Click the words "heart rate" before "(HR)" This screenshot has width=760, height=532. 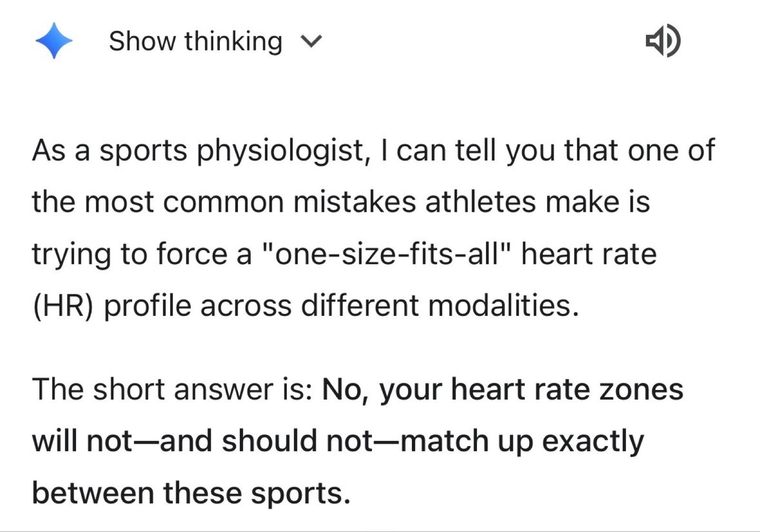589,254
